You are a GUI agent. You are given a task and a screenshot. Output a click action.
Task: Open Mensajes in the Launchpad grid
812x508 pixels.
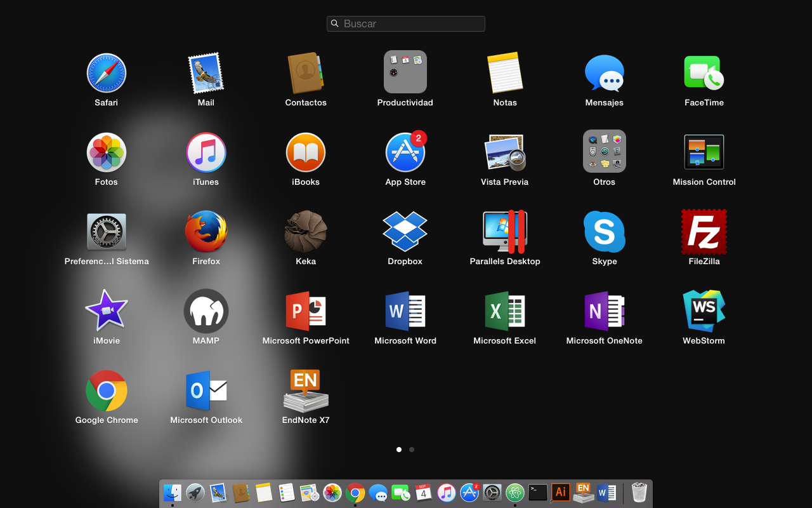tap(605, 73)
